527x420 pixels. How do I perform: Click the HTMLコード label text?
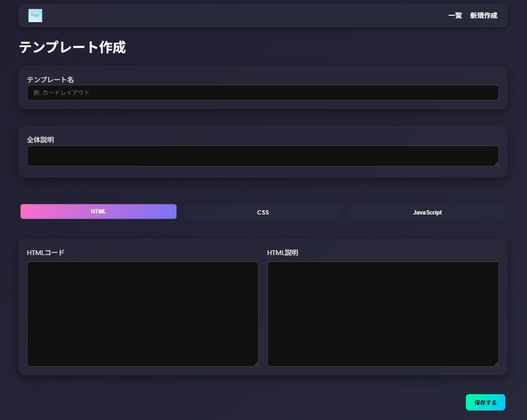click(46, 252)
